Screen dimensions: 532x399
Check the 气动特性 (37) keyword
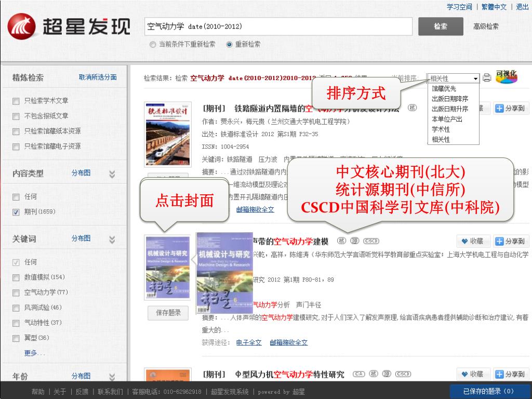pyautogui.click(x=16, y=323)
